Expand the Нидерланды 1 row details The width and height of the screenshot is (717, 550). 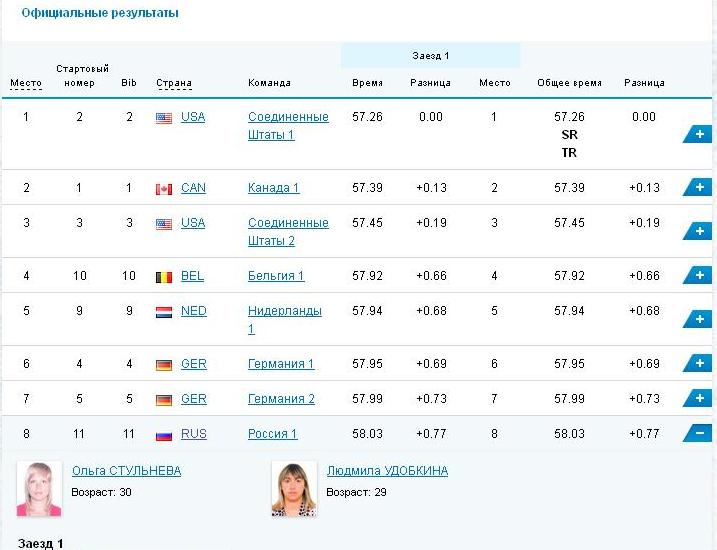tap(697, 319)
